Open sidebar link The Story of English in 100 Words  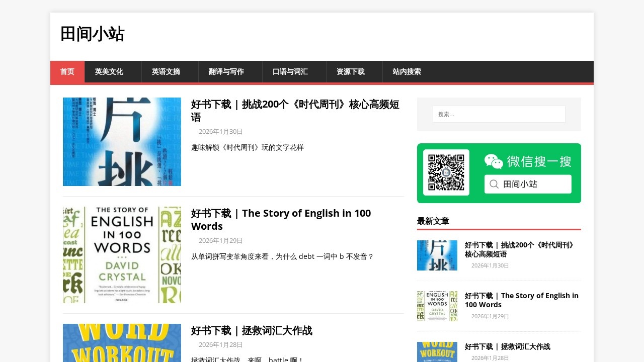[521, 300]
